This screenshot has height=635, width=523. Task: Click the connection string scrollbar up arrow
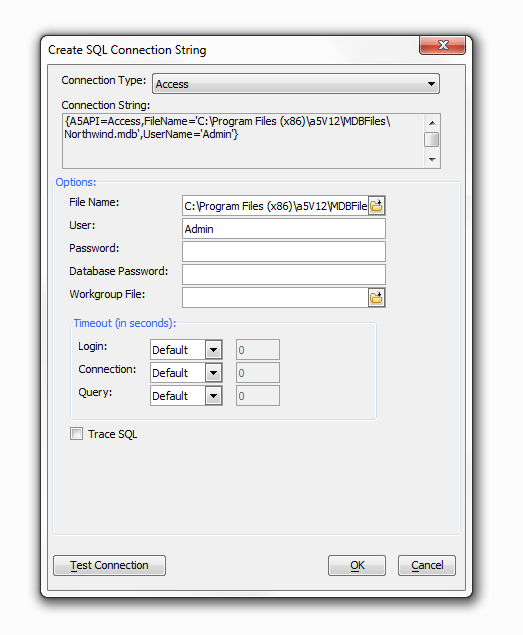pyautogui.click(x=432, y=123)
